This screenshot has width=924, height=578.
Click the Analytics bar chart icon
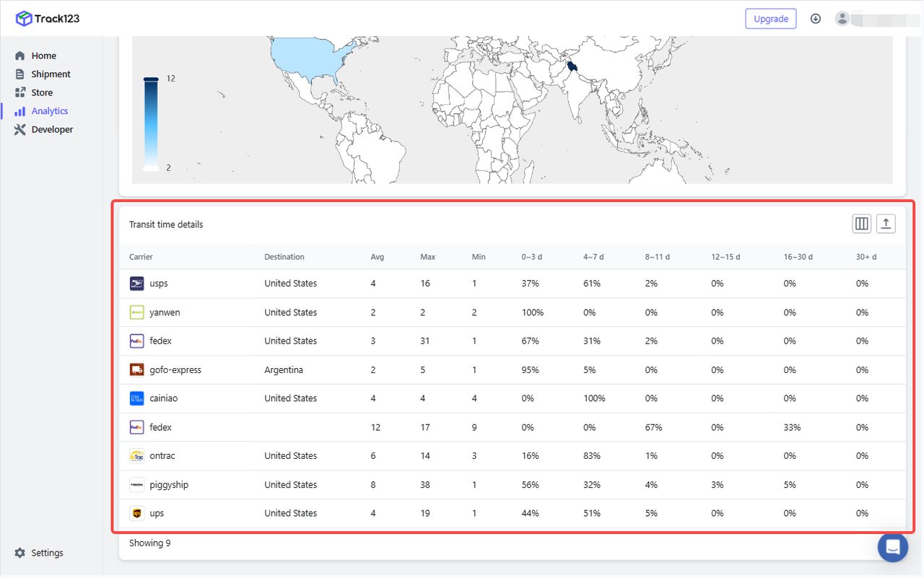pyautogui.click(x=20, y=111)
